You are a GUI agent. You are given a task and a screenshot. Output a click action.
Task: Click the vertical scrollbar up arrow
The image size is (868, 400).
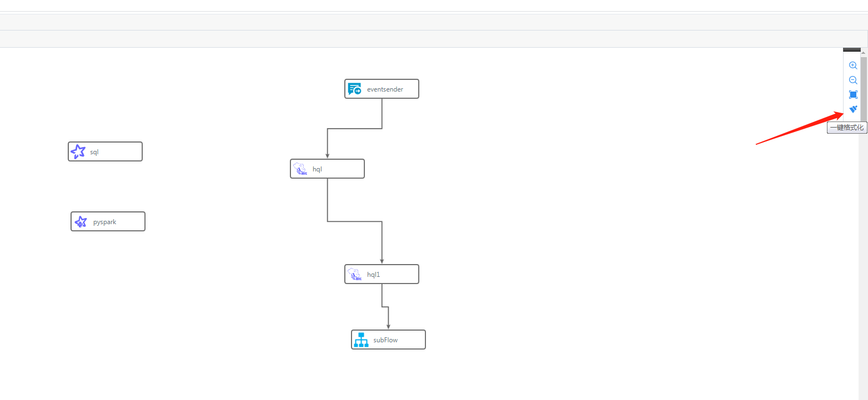pos(864,53)
